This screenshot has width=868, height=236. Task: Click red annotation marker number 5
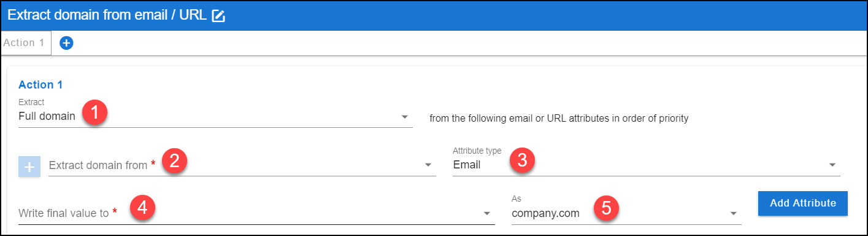click(x=605, y=209)
